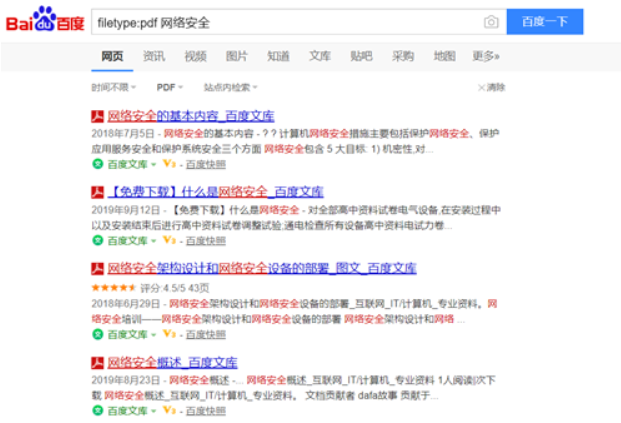Screen dimensions: 621x423
Task: Open camera image search icon
Action: (x=491, y=22)
